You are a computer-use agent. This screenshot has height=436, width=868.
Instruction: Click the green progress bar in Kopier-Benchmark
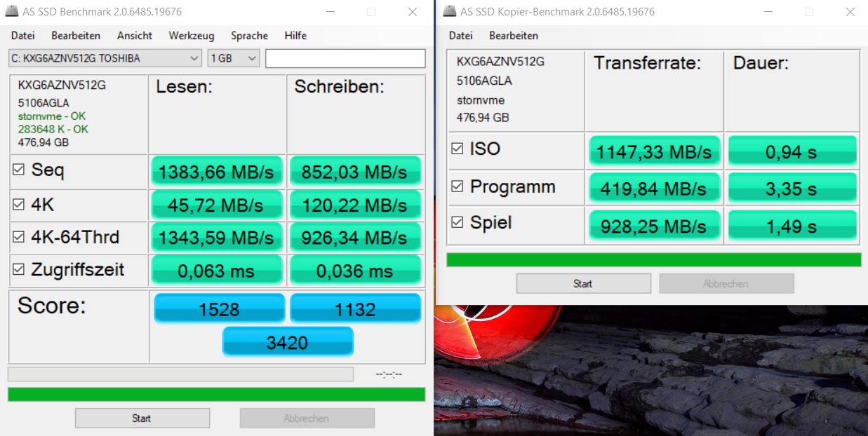click(653, 259)
